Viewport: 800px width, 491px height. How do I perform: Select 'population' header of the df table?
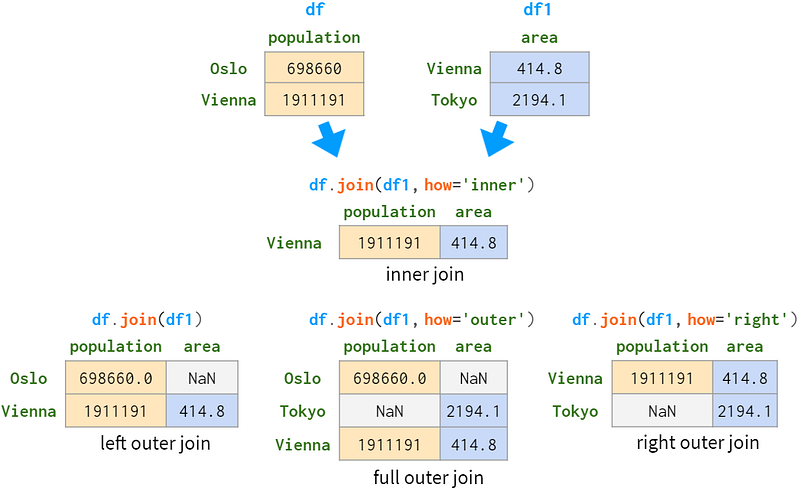click(x=314, y=38)
